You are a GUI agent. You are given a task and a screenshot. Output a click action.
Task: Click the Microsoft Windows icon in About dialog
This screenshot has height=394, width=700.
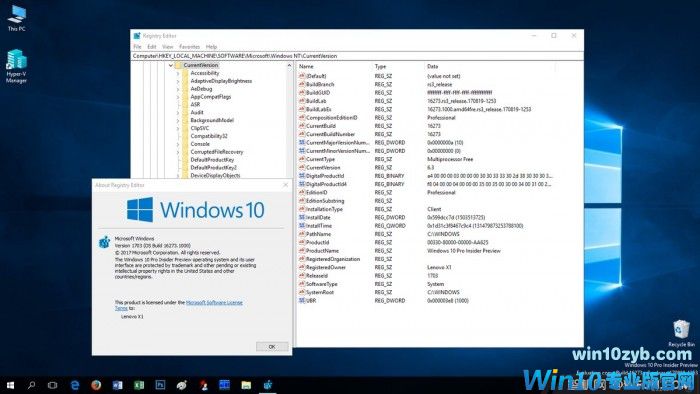pyautogui.click(x=104, y=242)
